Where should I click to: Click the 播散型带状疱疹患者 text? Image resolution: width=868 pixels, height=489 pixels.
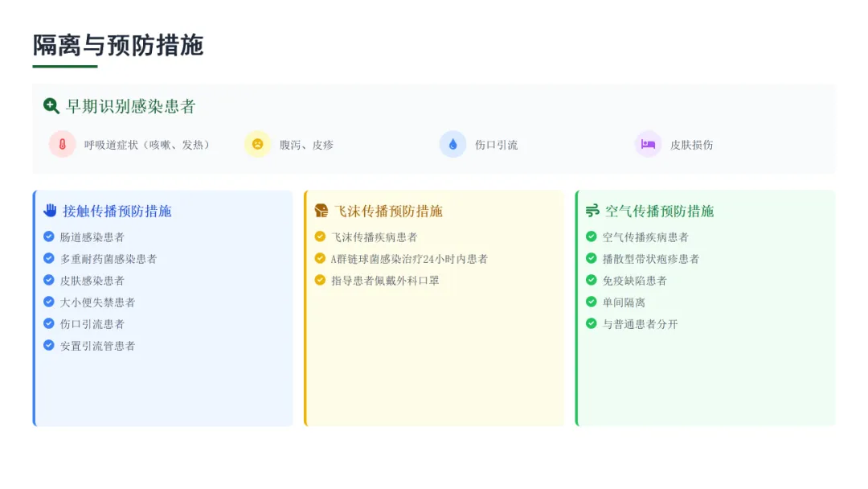[651, 259]
